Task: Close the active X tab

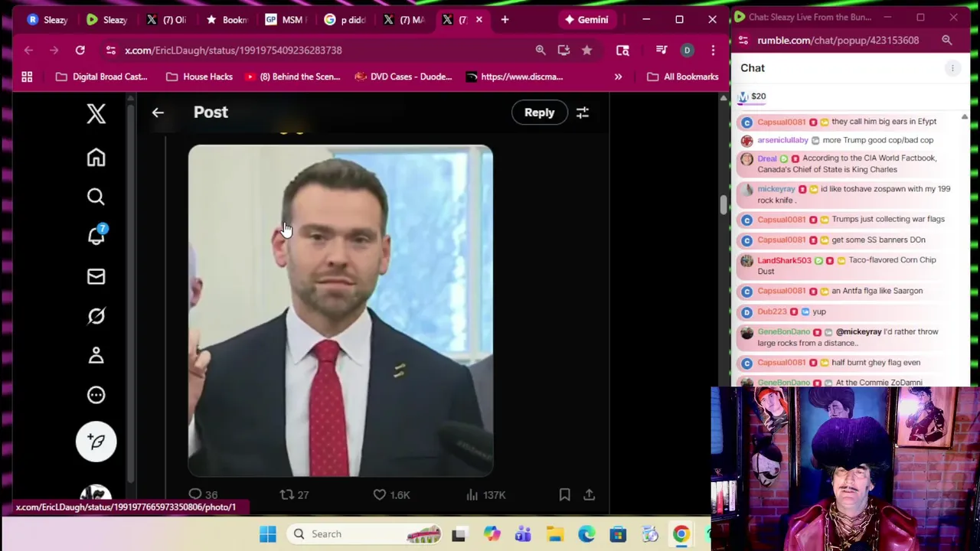Action: pyautogui.click(x=479, y=20)
